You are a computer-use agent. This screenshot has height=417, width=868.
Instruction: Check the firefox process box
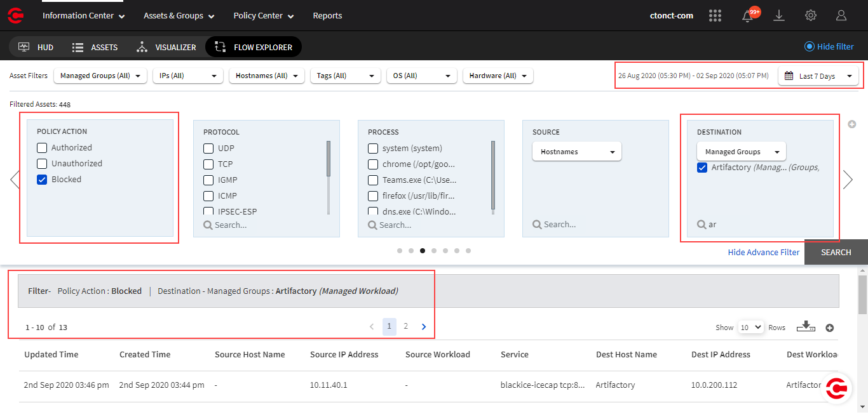373,196
